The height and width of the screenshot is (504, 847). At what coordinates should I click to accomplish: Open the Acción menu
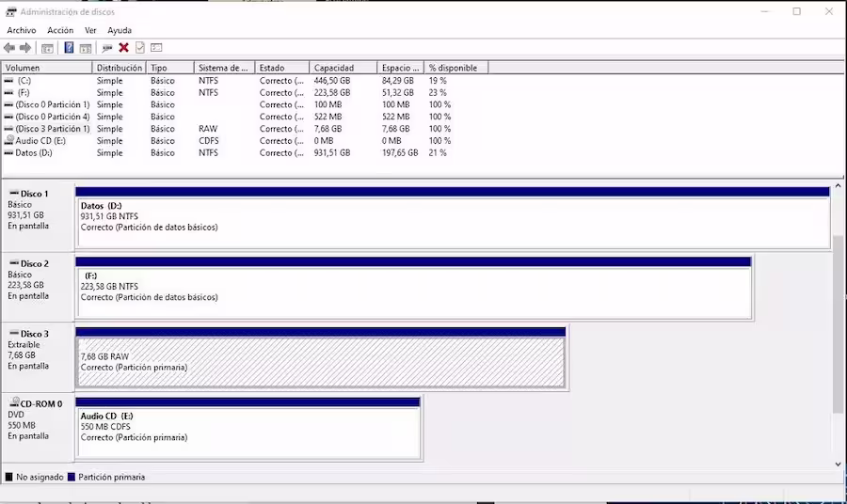click(60, 30)
